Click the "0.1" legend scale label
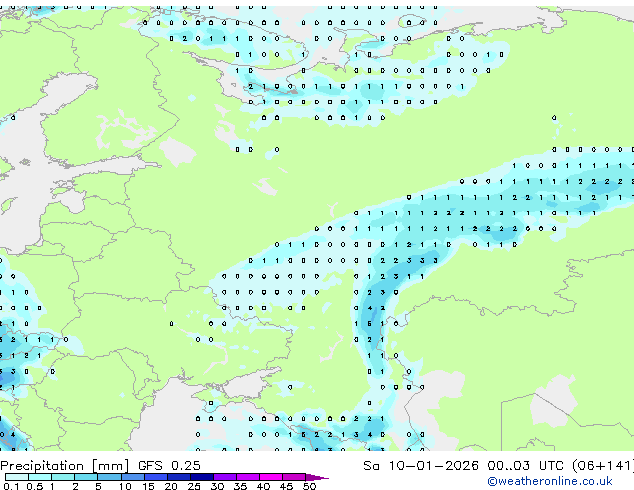This screenshot has height=490, width=634. (11, 486)
